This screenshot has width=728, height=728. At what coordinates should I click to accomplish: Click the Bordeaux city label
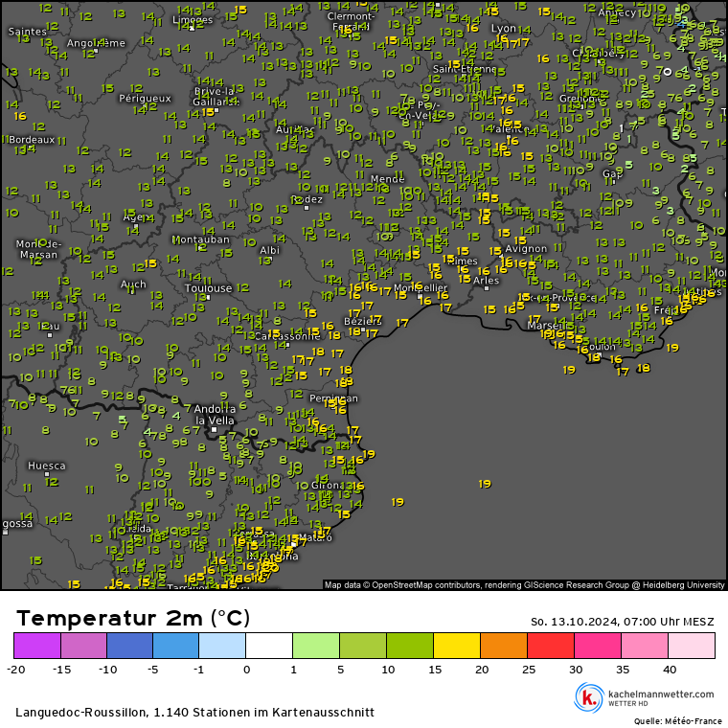tap(32, 140)
